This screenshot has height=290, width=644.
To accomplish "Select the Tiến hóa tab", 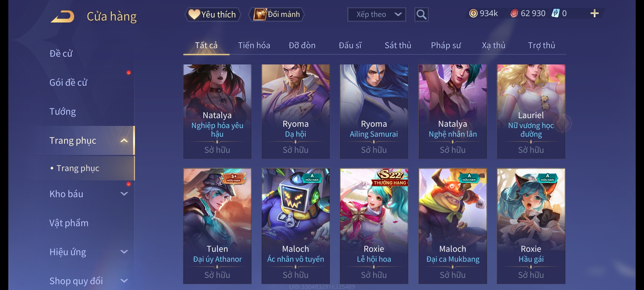I will pyautogui.click(x=254, y=45).
